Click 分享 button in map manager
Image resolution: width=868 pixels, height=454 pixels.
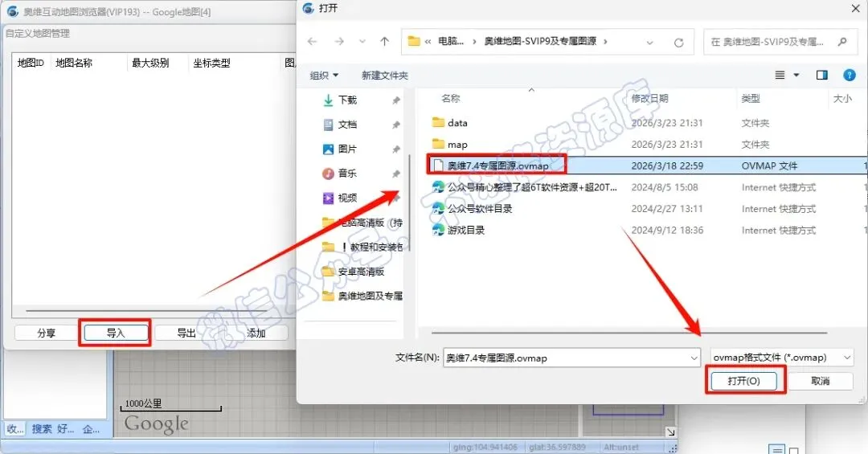(x=47, y=333)
